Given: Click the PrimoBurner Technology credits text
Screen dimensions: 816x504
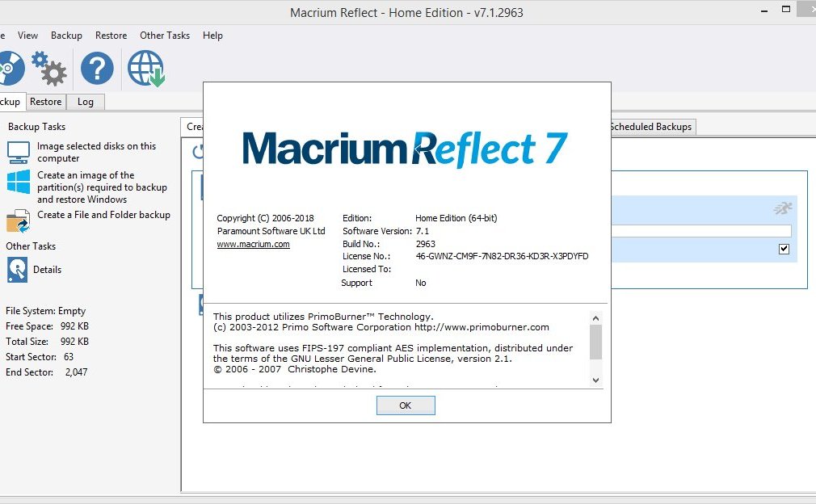Looking at the screenshot, I should (x=323, y=317).
